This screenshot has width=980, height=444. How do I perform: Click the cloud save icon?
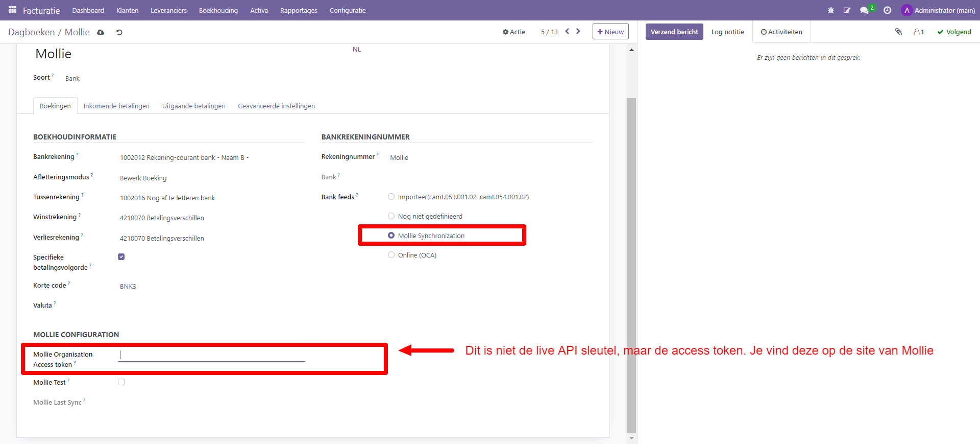[101, 32]
